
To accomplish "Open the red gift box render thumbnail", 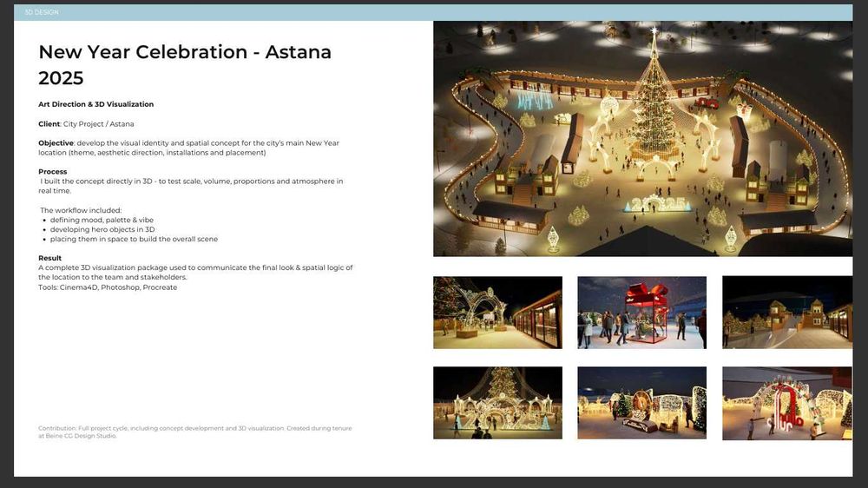I will [642, 313].
